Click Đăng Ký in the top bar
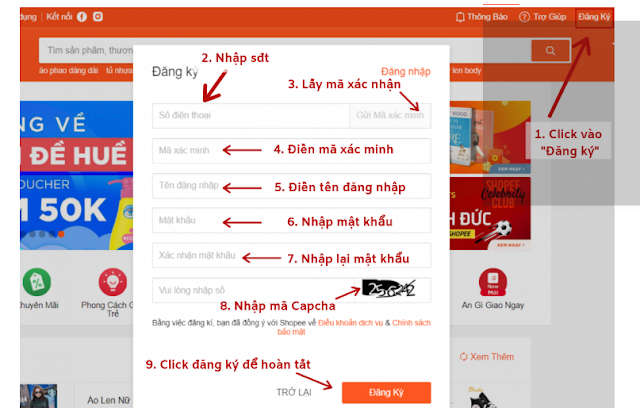640x408 pixels. click(594, 17)
